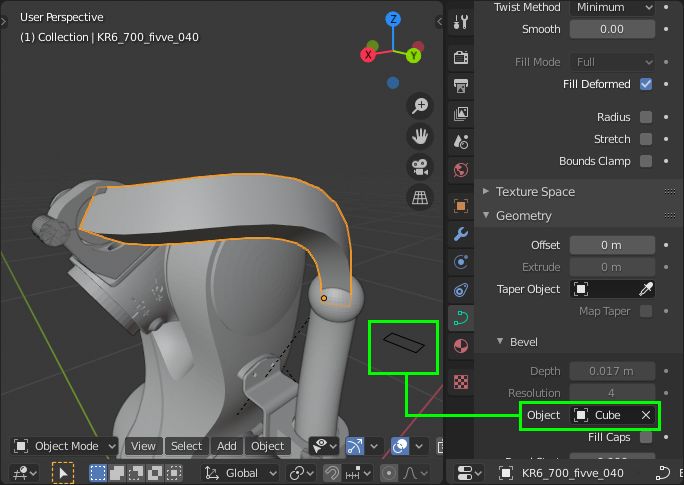
Task: Choose Intersect selection mode icon
Action: 174,473
